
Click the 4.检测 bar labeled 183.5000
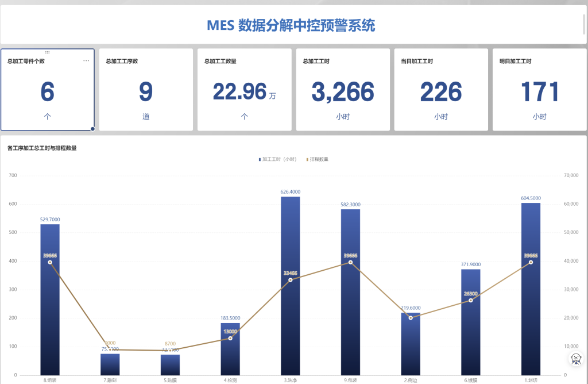click(x=230, y=349)
